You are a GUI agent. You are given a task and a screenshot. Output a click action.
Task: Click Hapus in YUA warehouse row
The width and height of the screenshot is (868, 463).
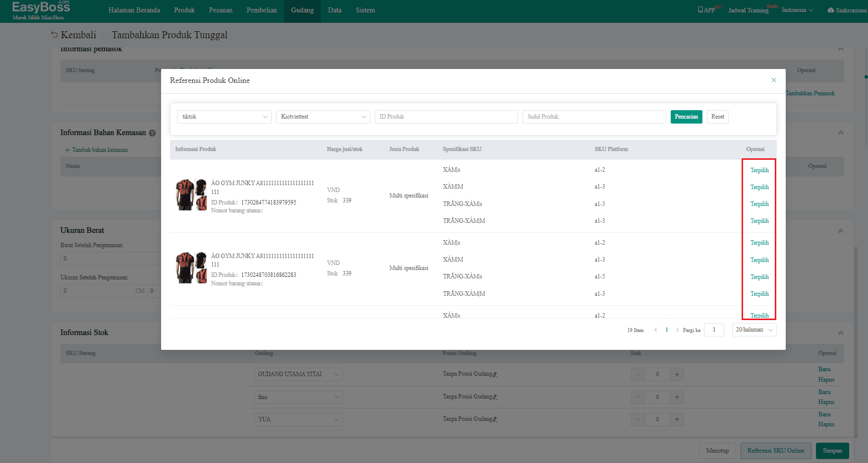coord(826,424)
